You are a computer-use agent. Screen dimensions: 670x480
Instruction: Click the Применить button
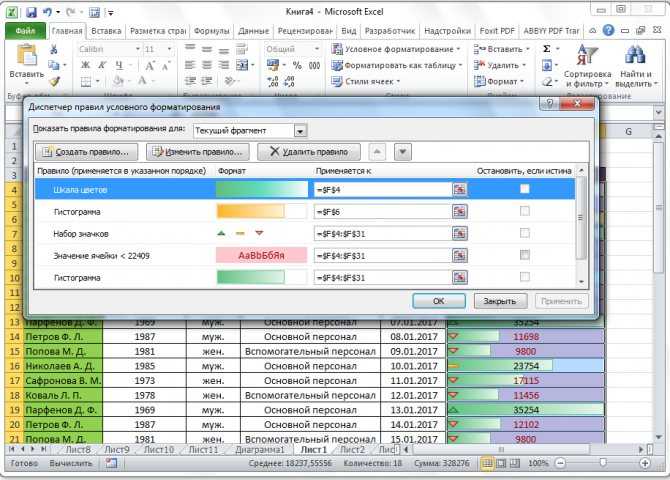[561, 301]
